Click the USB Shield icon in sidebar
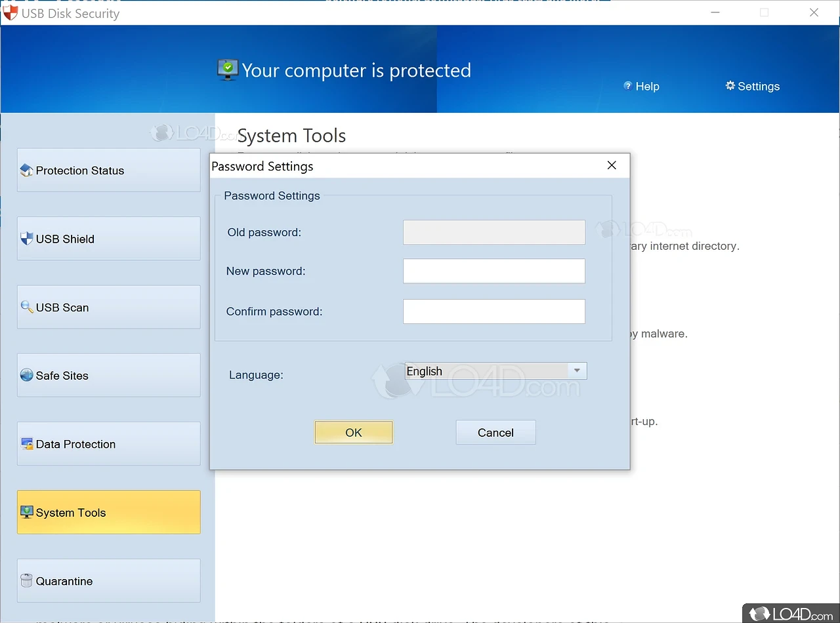 [x=26, y=239]
